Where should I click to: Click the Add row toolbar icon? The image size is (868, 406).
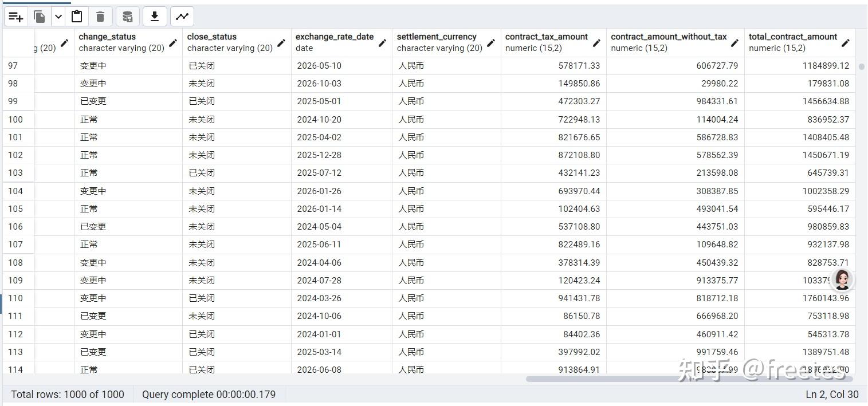point(16,17)
